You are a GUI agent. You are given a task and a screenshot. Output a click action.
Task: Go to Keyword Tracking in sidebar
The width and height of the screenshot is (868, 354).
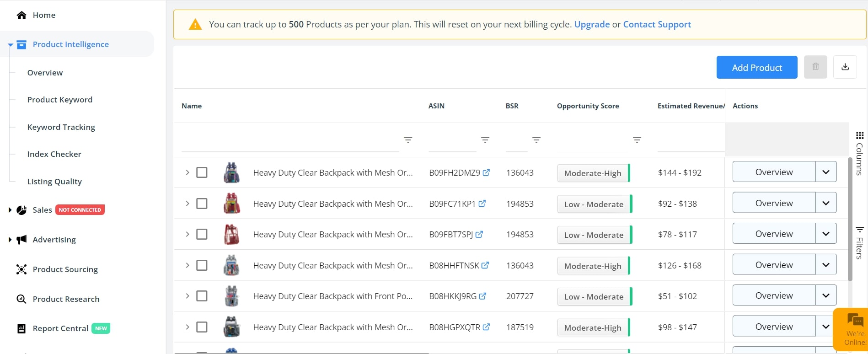61,127
